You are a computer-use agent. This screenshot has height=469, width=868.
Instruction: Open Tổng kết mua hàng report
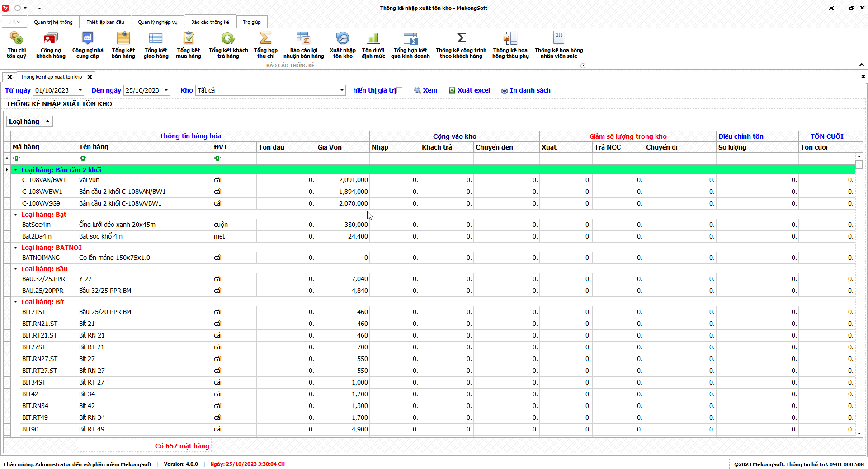pyautogui.click(x=188, y=45)
